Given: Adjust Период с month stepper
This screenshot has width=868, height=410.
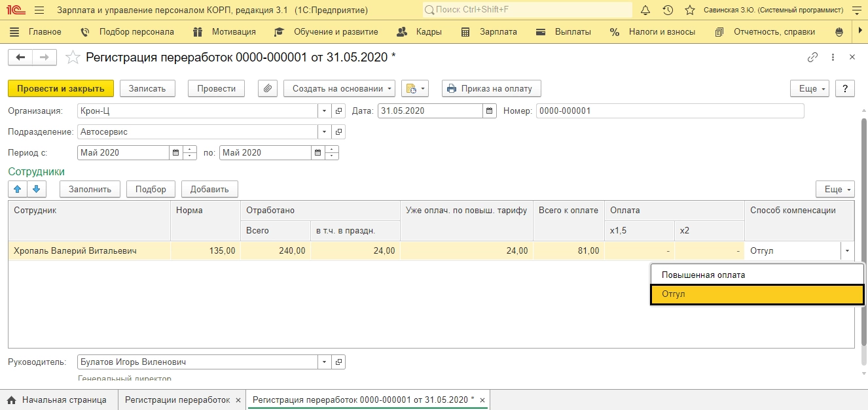Looking at the screenshot, I should pos(189,153).
